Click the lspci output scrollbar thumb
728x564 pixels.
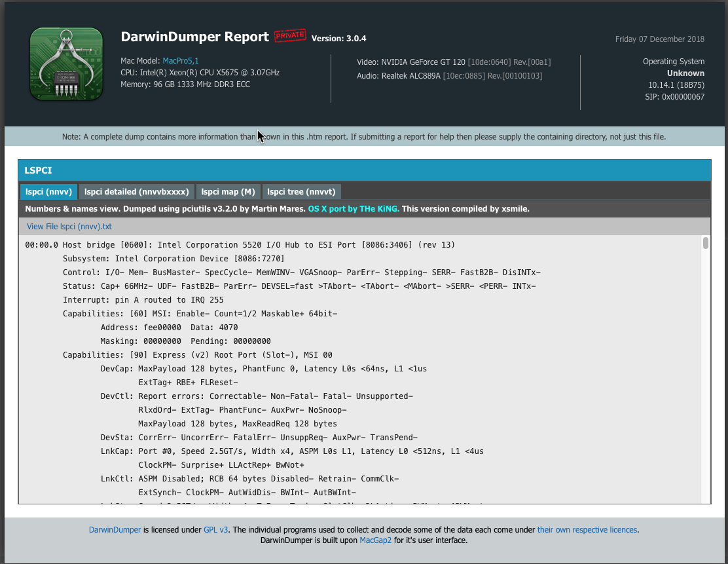tap(705, 243)
